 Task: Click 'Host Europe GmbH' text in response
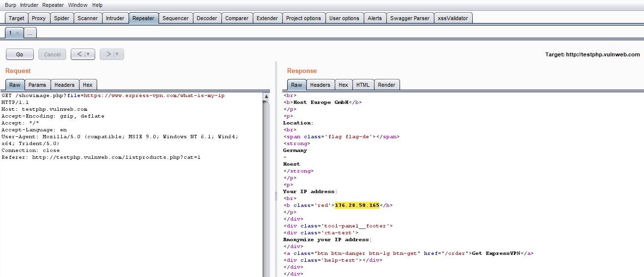click(x=321, y=102)
